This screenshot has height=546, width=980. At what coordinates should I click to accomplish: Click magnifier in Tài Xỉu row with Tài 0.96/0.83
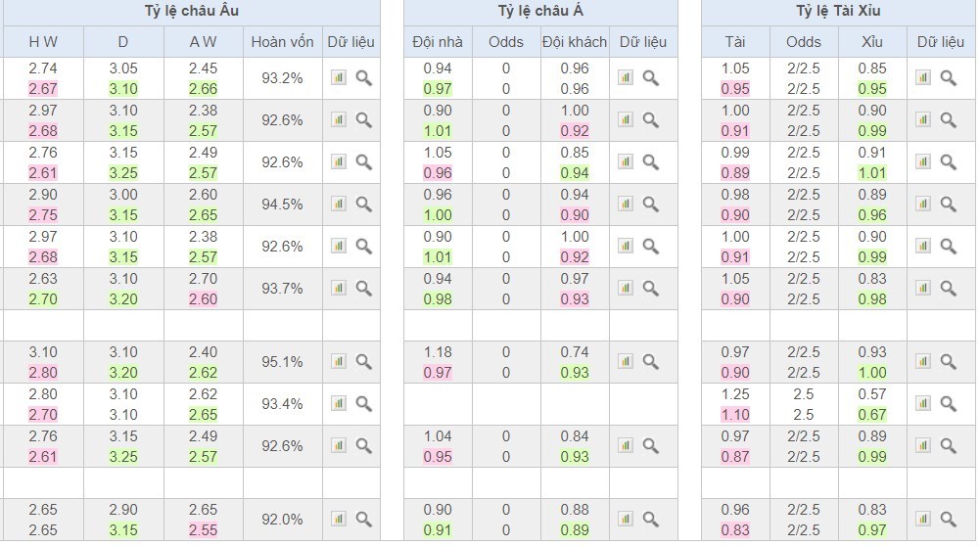coord(948,519)
